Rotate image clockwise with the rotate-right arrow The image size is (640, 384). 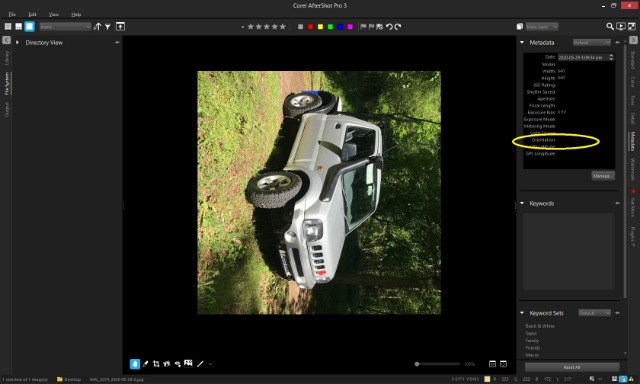[x=398, y=27]
